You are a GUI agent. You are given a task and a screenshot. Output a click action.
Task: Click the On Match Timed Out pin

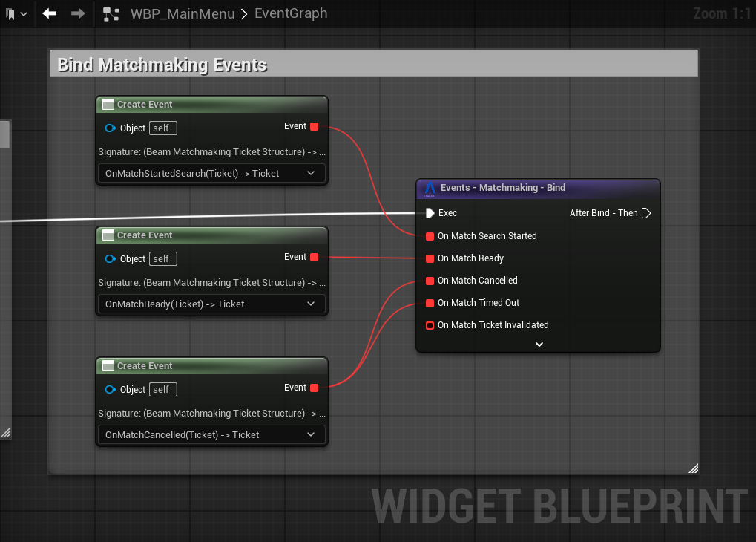tap(430, 303)
